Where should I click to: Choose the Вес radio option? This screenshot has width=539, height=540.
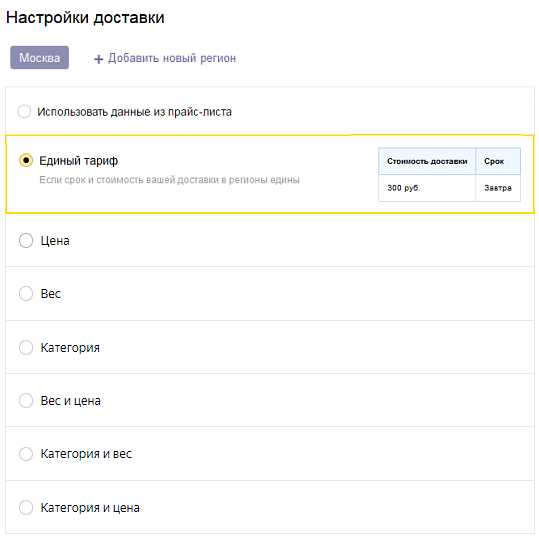coord(26,293)
